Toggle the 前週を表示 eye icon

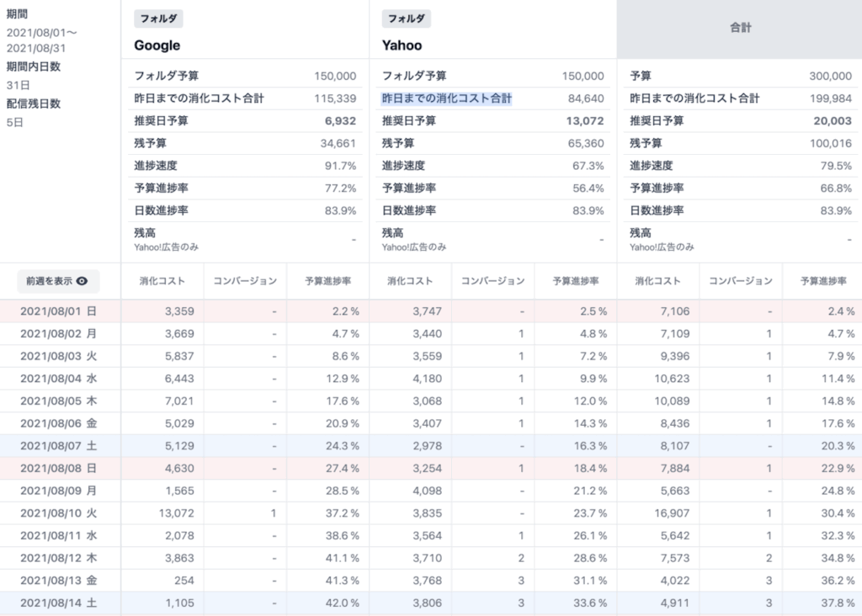coord(82,281)
